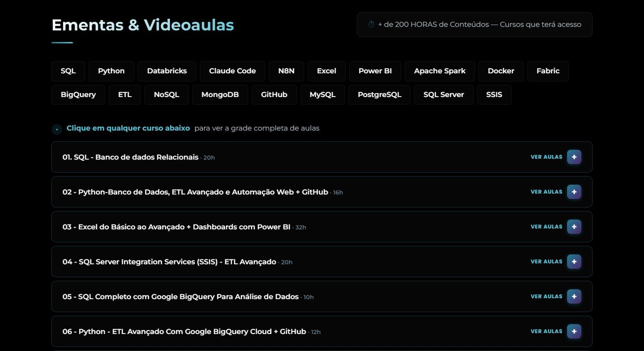Click the plus icon for course 01 SQL
Viewport: 644px width, 351px height.
pyautogui.click(x=574, y=157)
